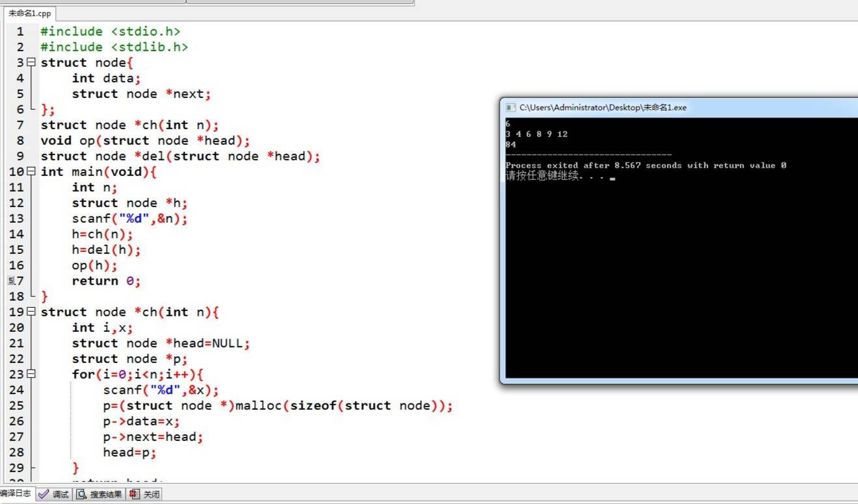Select the 编译日志 compile log tab
This screenshot has height=504, width=858.
pyautogui.click(x=14, y=494)
